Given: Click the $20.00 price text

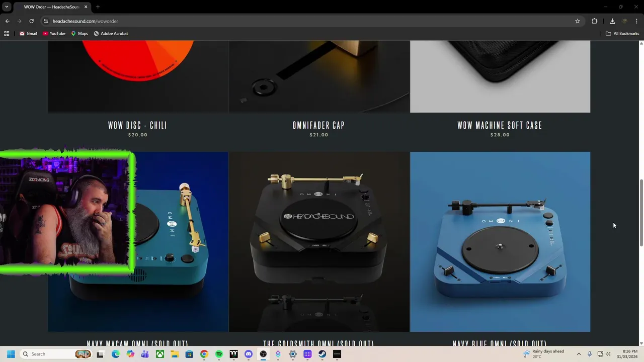Looking at the screenshot, I should point(137,135).
